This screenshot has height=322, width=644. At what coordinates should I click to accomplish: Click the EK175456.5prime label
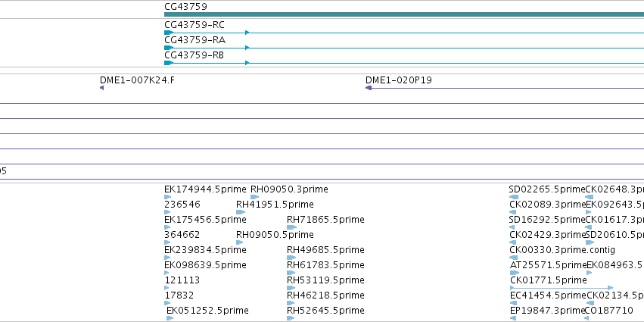pyautogui.click(x=205, y=220)
